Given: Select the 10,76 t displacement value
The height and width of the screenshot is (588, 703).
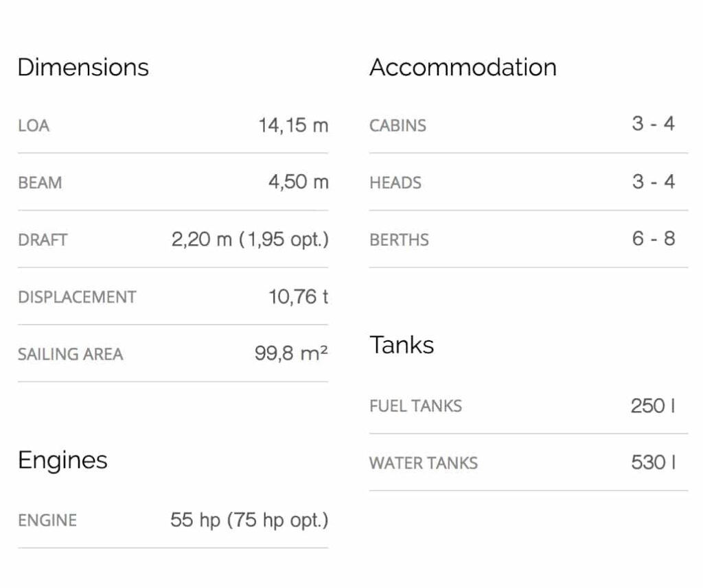Looking at the screenshot, I should click(298, 296).
